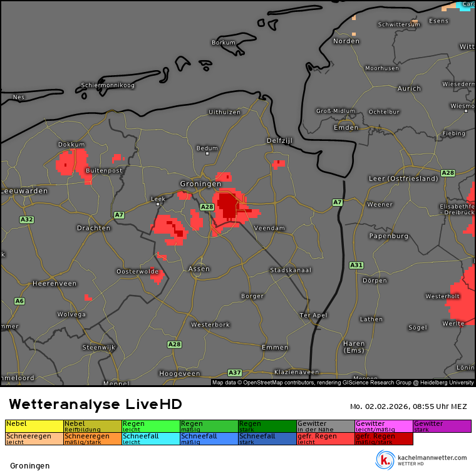Select the Schneeregen mäßig/stark legend swatch
The image size is (476, 476).
tap(93, 438)
